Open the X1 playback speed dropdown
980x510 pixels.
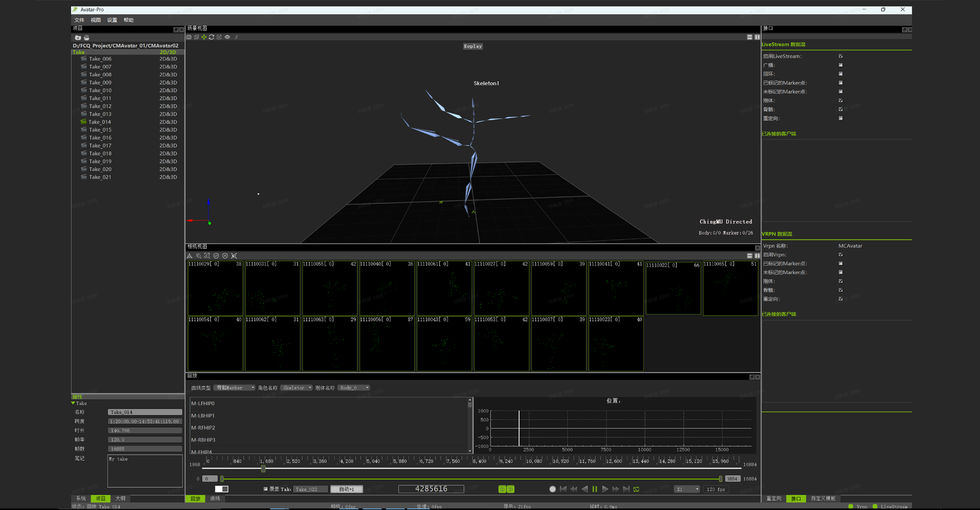[687, 490]
